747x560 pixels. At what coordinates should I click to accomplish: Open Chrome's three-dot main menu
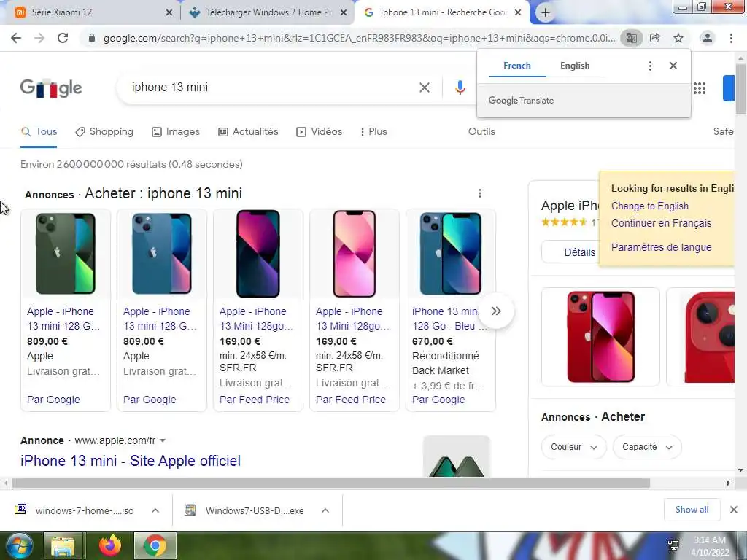point(731,38)
